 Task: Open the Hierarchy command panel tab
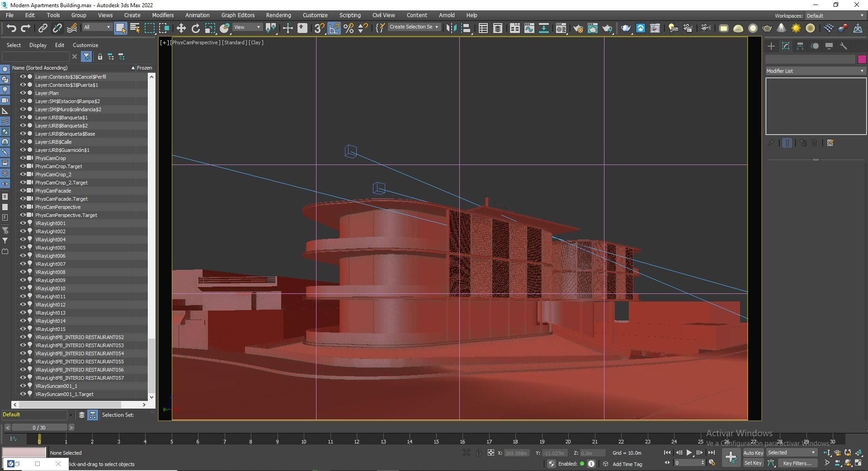pyautogui.click(x=800, y=46)
